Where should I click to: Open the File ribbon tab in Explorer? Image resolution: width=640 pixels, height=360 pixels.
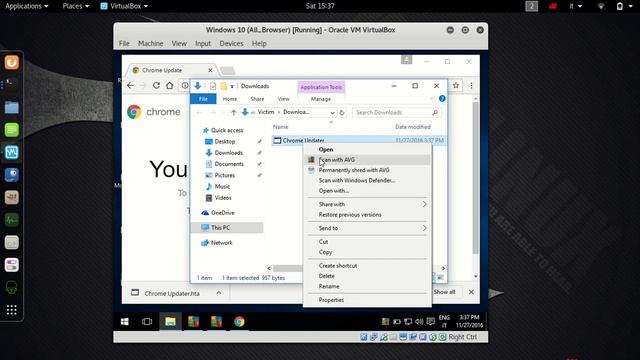[x=203, y=99]
